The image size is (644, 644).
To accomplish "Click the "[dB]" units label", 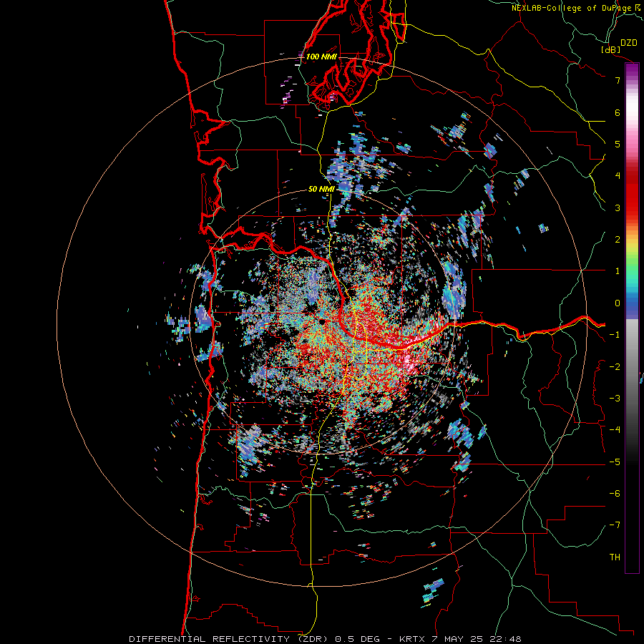I will coord(610,49).
